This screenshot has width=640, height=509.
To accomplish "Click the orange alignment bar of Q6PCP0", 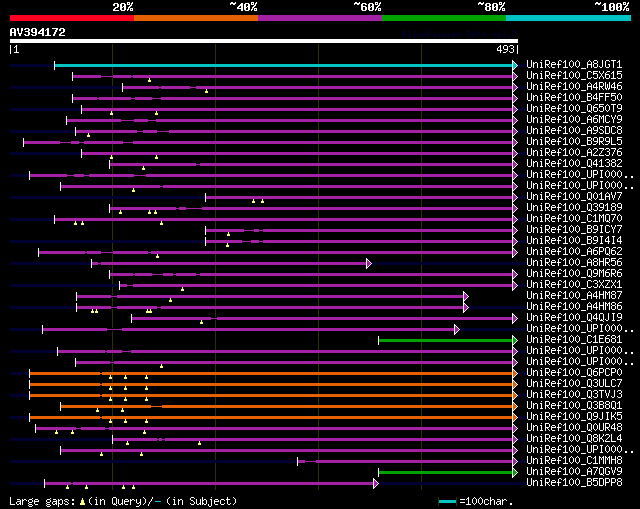I will [271, 373].
